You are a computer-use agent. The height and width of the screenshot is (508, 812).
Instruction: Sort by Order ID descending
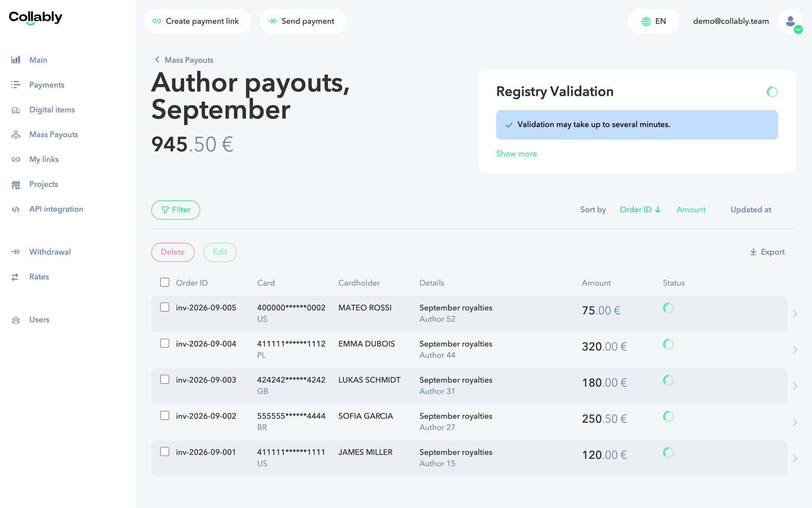tap(640, 210)
